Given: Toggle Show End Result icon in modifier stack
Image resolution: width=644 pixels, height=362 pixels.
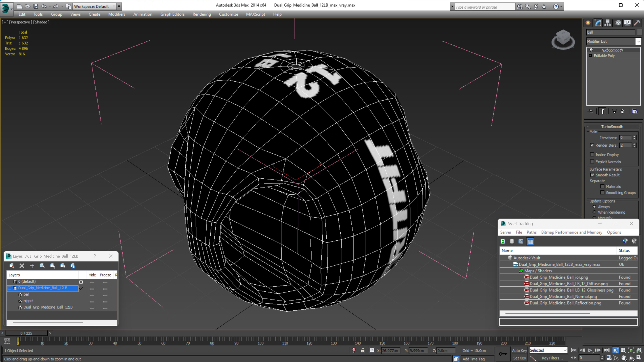Looking at the screenshot, I should pos(602,111).
